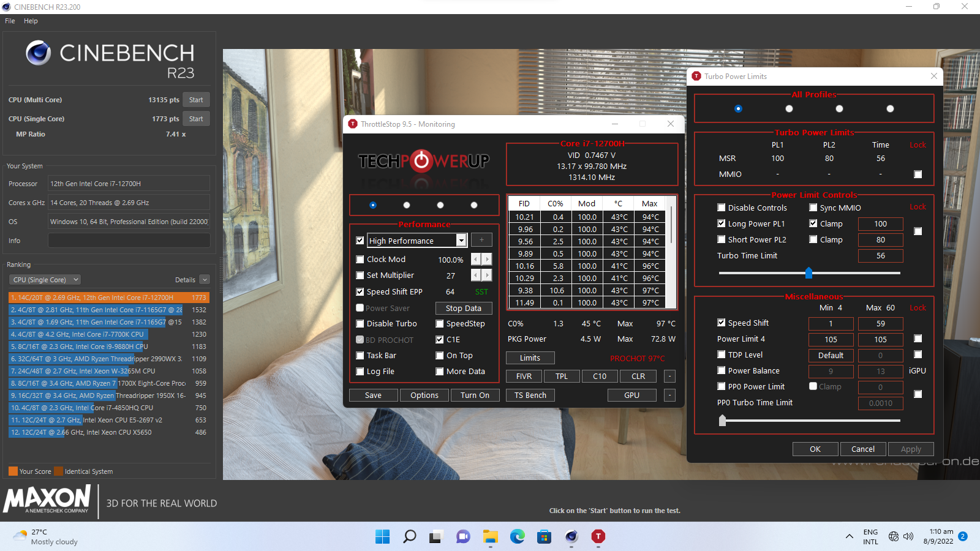Start the CPU Single Core test
Viewport: 980px width, 551px height.
[x=196, y=119]
